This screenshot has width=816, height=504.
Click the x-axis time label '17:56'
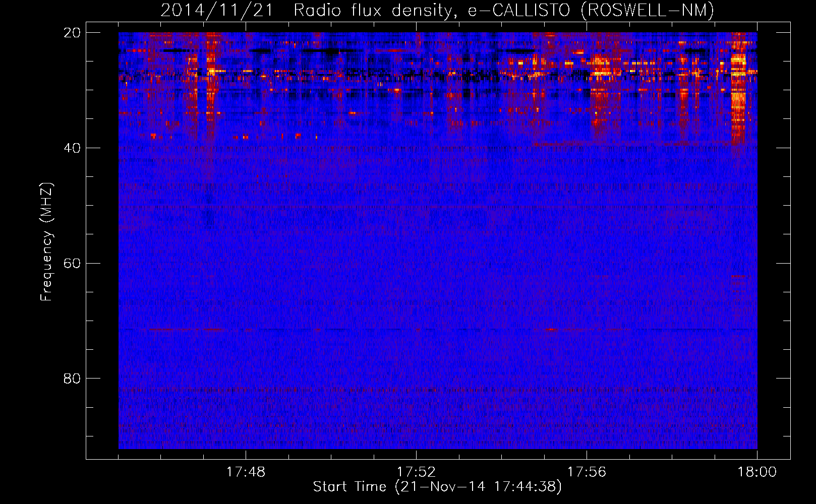587,472
